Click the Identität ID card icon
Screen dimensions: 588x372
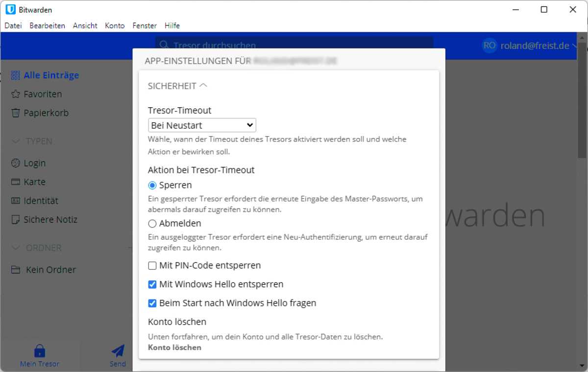click(x=16, y=201)
